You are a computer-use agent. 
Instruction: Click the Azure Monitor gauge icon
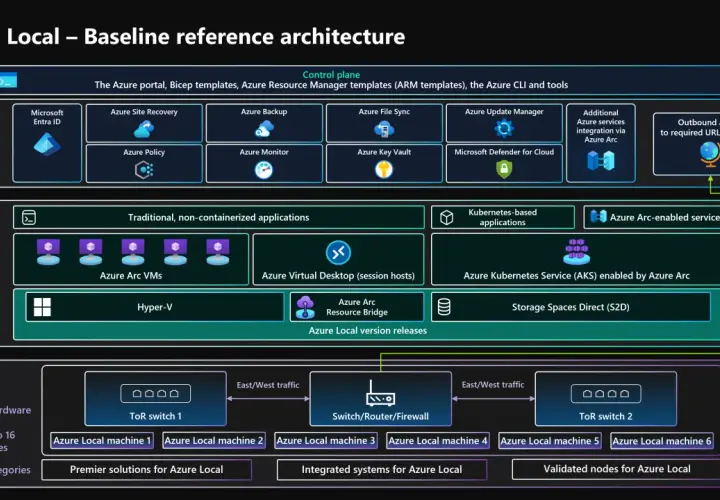pyautogui.click(x=264, y=170)
